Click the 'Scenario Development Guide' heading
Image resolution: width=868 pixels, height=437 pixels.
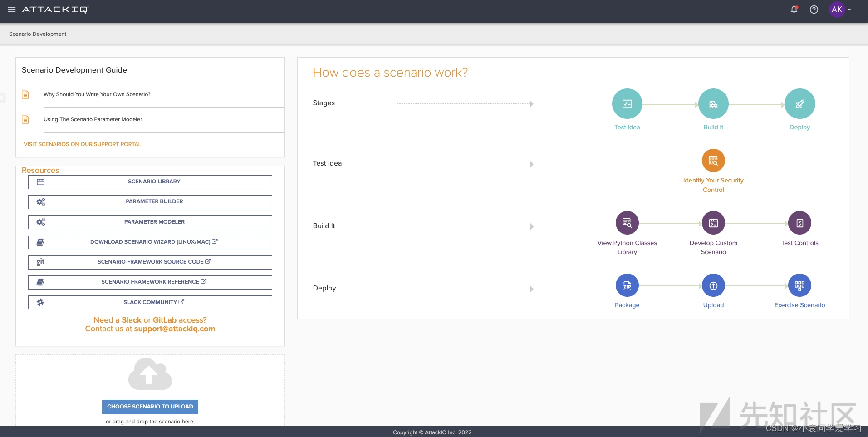[x=74, y=70]
